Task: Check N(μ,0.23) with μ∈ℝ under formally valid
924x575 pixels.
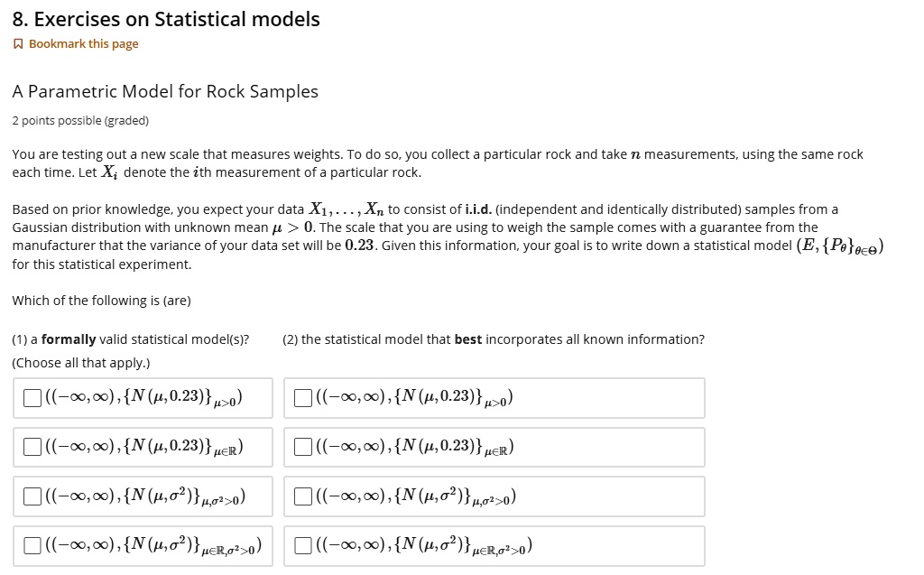Action: [x=32, y=446]
